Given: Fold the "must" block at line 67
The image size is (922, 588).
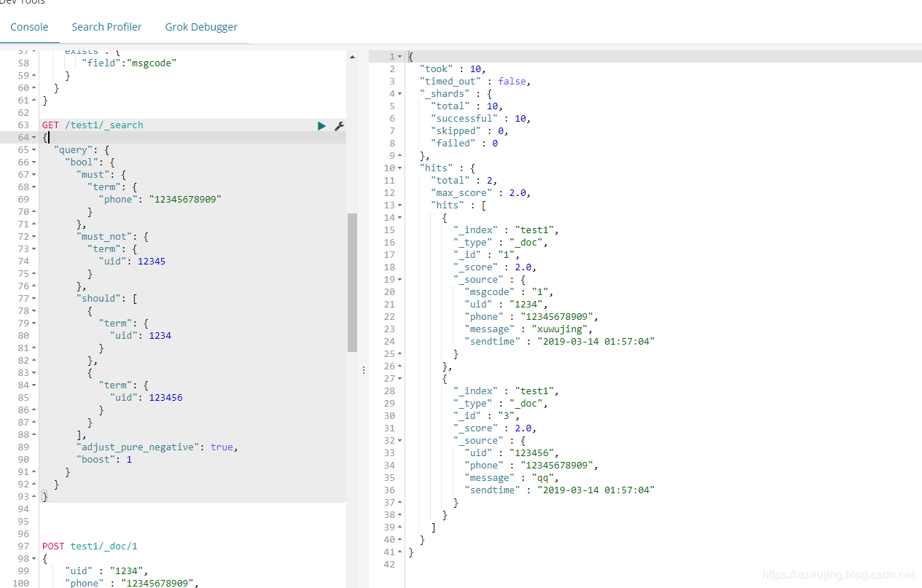Looking at the screenshot, I should pos(34,175).
